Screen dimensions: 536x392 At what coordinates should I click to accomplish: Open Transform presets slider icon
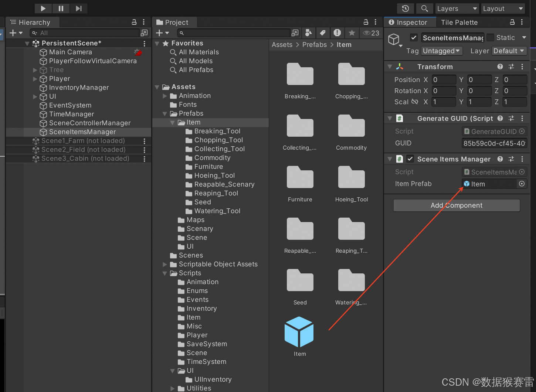[x=511, y=67]
